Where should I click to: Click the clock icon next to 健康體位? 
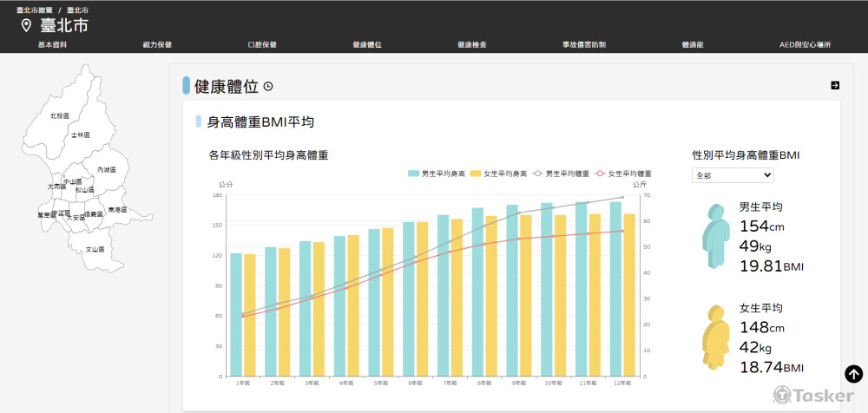click(x=268, y=86)
